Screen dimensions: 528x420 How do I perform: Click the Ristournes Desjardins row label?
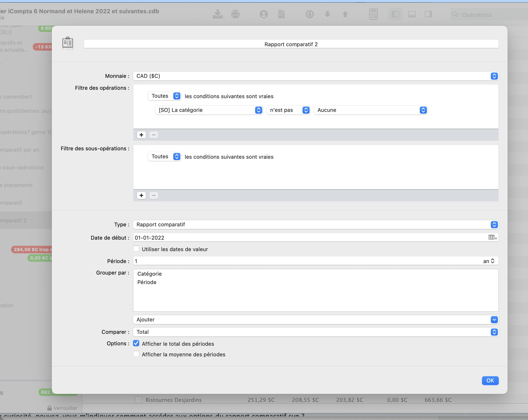pos(173,400)
